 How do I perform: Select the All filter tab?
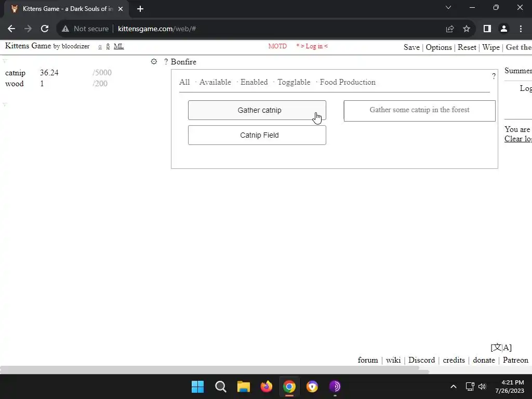pyautogui.click(x=184, y=82)
